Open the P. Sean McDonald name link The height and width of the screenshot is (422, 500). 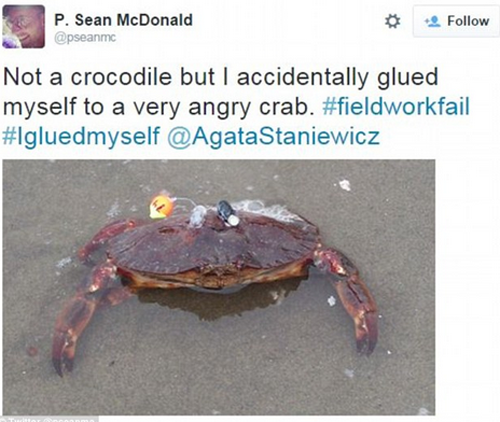123,20
